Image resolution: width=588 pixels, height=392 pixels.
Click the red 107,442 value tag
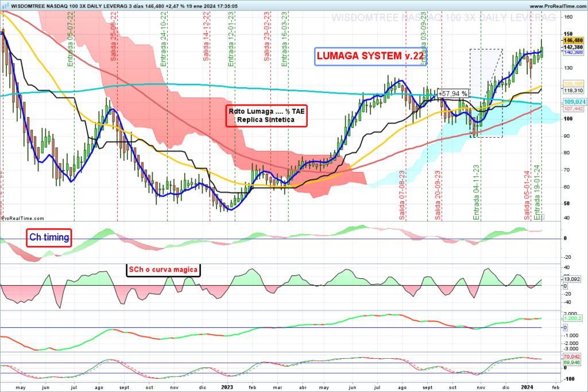click(573, 108)
